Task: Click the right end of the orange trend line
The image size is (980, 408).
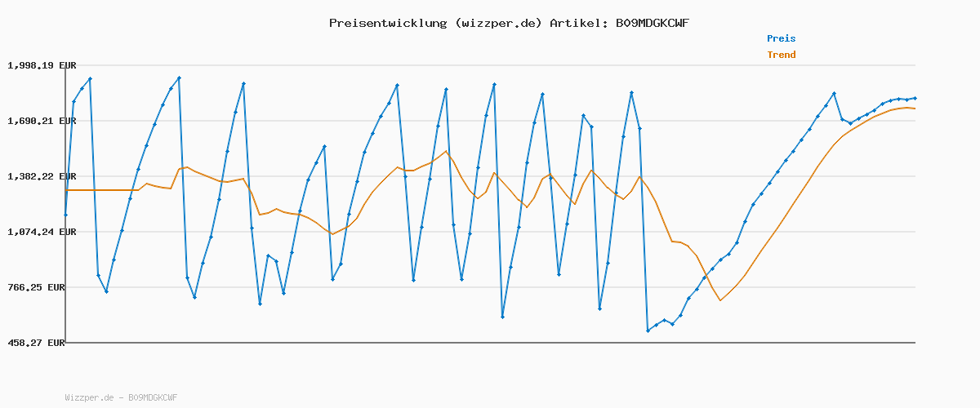Action: click(914, 109)
